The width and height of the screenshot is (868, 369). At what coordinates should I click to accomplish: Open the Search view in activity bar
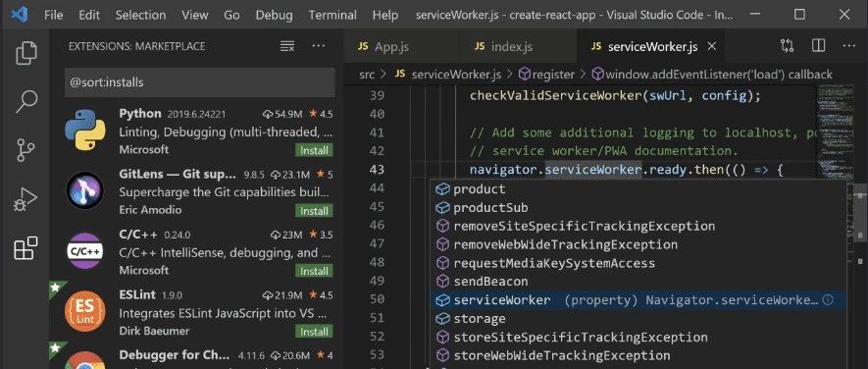(x=26, y=101)
